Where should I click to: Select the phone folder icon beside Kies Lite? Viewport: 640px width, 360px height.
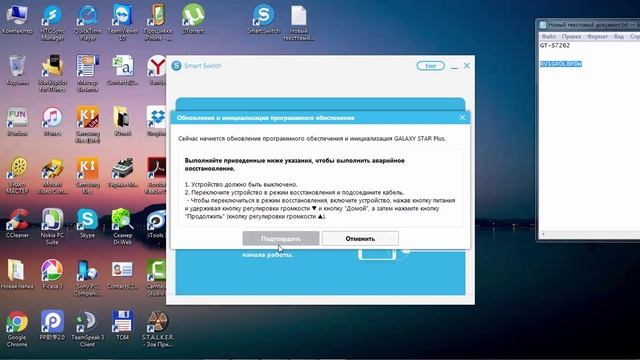pos(122,122)
